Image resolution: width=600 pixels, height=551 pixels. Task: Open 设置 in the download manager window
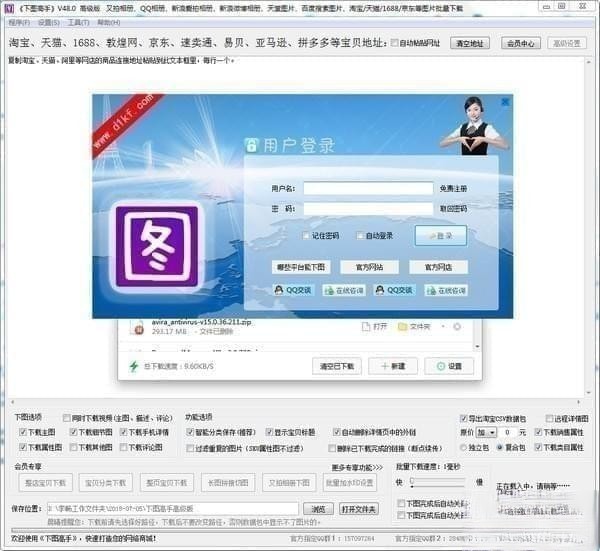pyautogui.click(x=449, y=366)
